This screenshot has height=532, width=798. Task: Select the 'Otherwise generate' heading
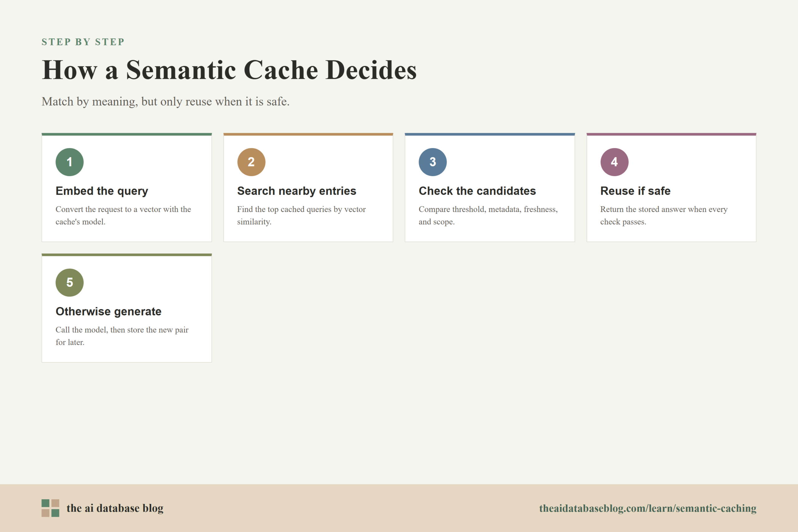coord(108,311)
